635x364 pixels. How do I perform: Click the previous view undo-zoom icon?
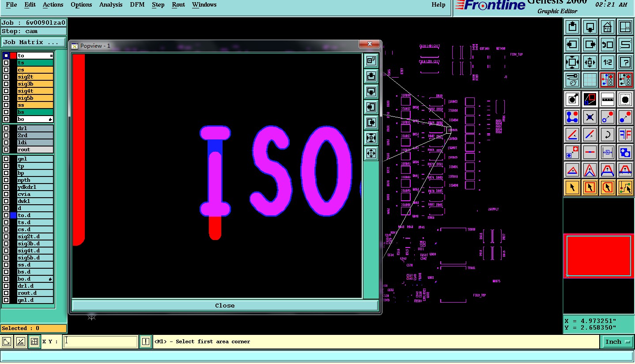pos(608,45)
